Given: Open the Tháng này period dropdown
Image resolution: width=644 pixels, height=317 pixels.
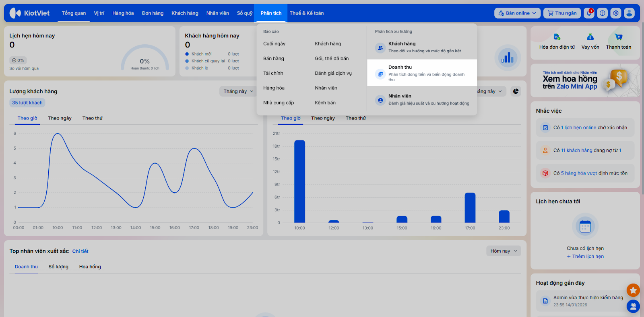Looking at the screenshot, I should click(238, 91).
